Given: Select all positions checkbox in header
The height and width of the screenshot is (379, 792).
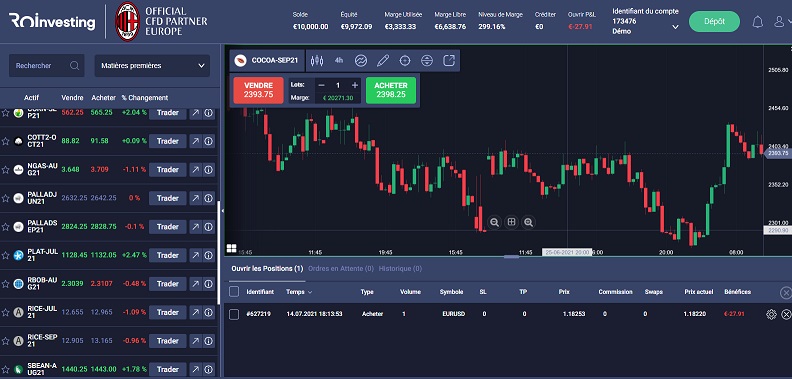Looking at the screenshot, I should pos(234,292).
